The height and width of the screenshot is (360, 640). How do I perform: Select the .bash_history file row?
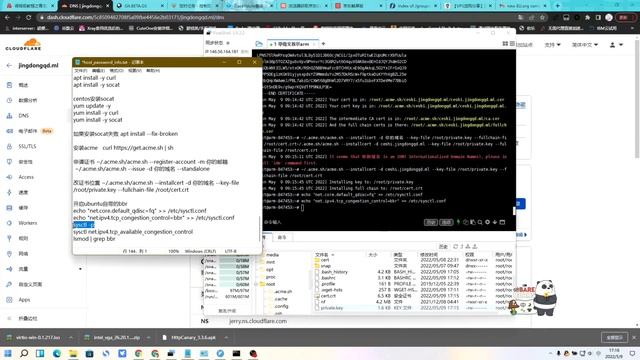pos(413,272)
